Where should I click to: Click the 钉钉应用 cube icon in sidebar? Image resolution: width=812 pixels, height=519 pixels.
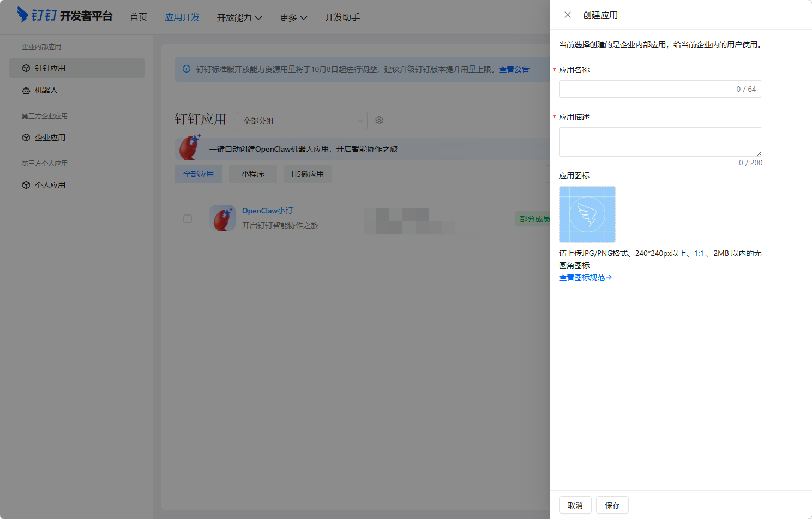click(x=26, y=68)
